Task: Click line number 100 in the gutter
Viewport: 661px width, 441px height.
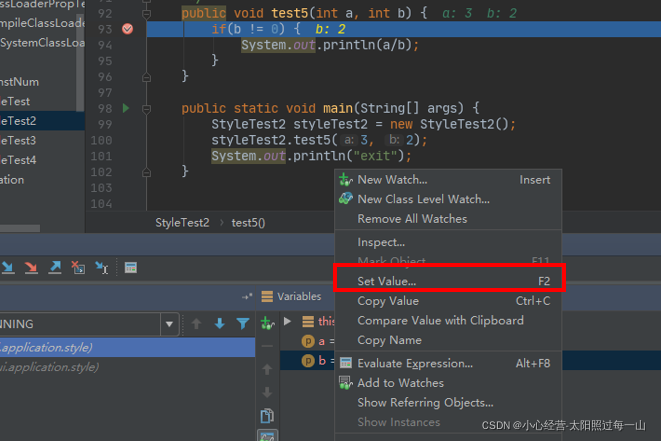Action: click(x=102, y=140)
